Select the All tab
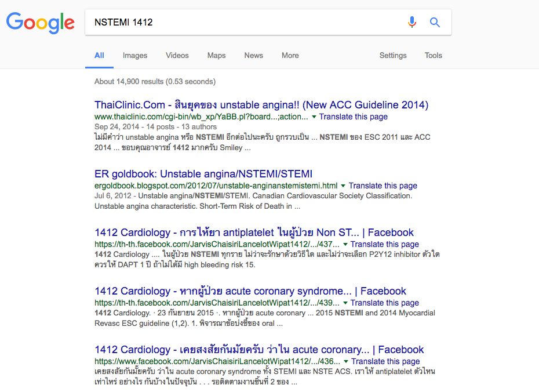This screenshot has height=392, width=539. coord(99,55)
